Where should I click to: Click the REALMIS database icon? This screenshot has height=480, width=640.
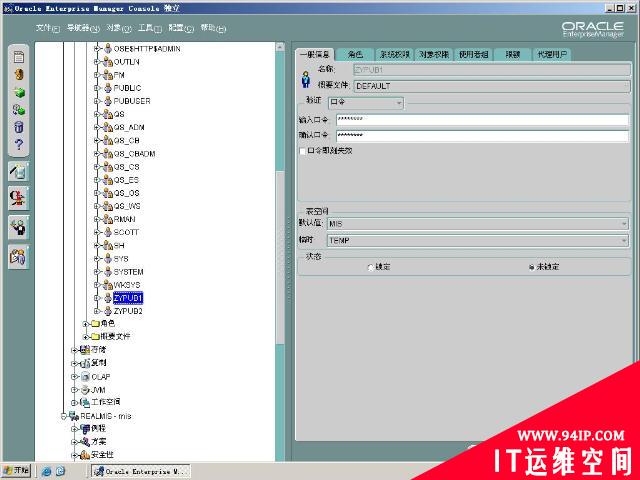pos(74,416)
